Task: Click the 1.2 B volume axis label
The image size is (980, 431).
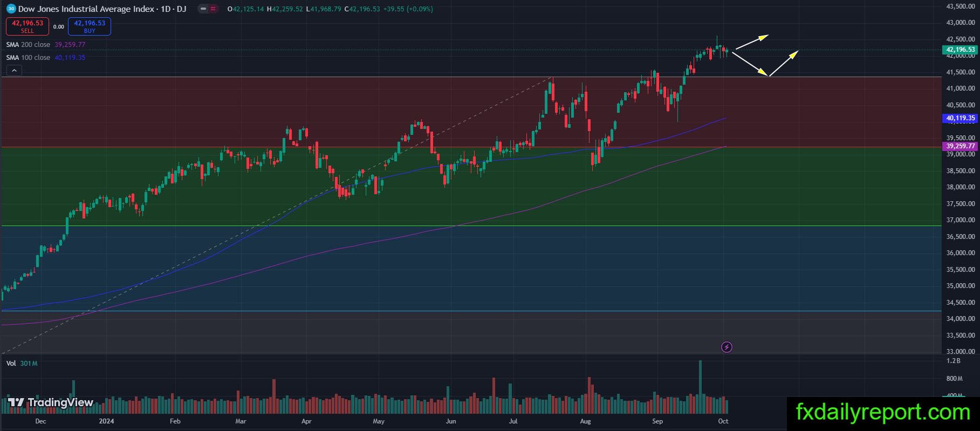Action: (x=954, y=360)
